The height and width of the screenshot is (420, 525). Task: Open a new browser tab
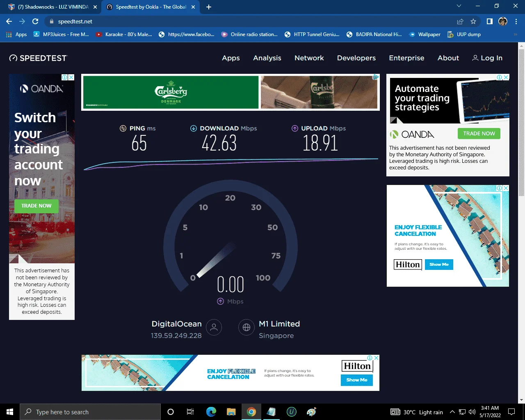pyautogui.click(x=209, y=7)
